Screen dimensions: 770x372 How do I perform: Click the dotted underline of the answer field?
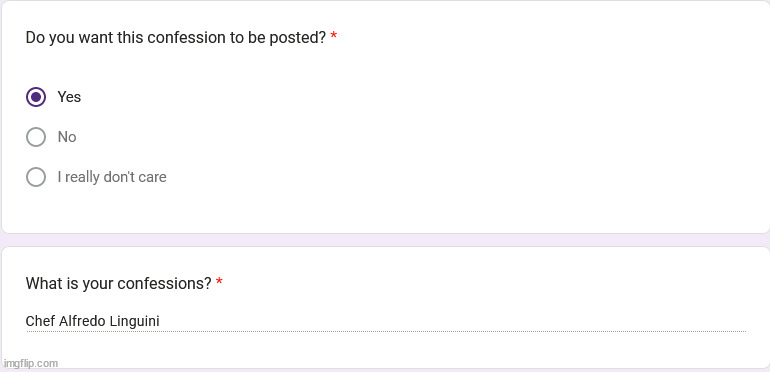(x=386, y=331)
